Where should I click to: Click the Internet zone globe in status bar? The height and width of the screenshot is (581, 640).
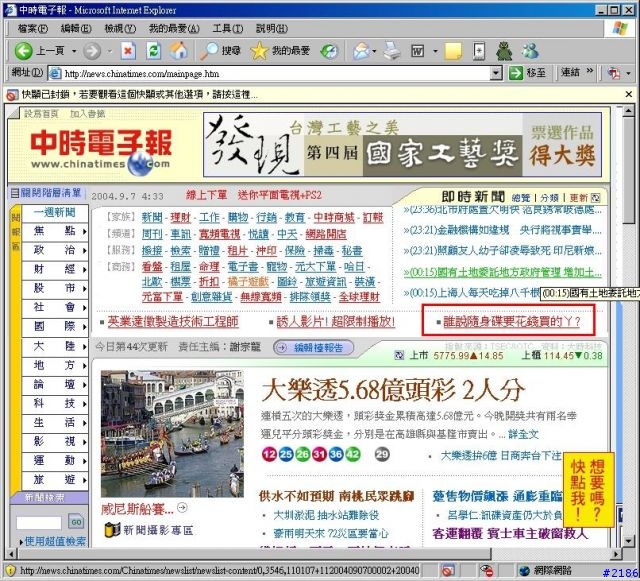(x=524, y=570)
